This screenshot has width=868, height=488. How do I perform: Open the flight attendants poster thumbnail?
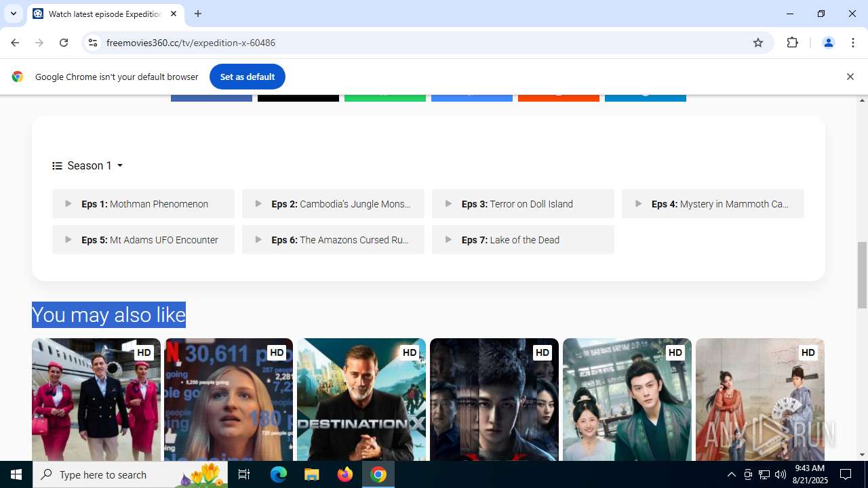(x=96, y=400)
